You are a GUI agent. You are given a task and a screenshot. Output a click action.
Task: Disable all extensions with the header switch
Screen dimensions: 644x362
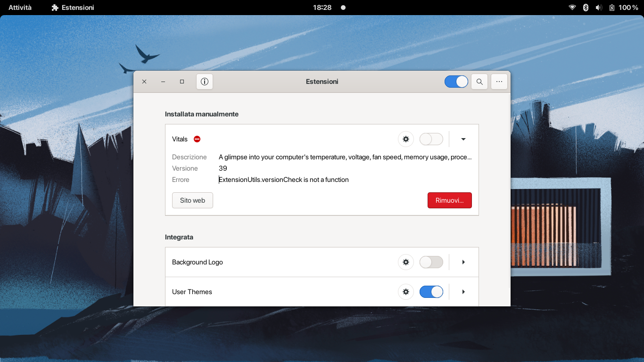click(456, 81)
